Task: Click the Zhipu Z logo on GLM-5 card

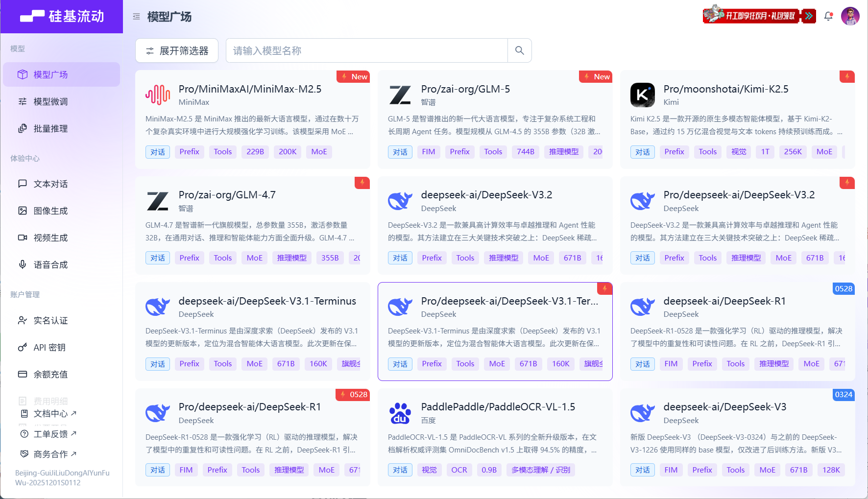Action: 400,95
